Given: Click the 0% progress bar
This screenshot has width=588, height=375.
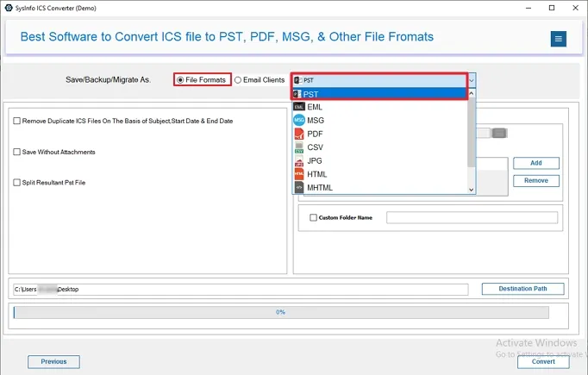Looking at the screenshot, I should tap(281, 312).
